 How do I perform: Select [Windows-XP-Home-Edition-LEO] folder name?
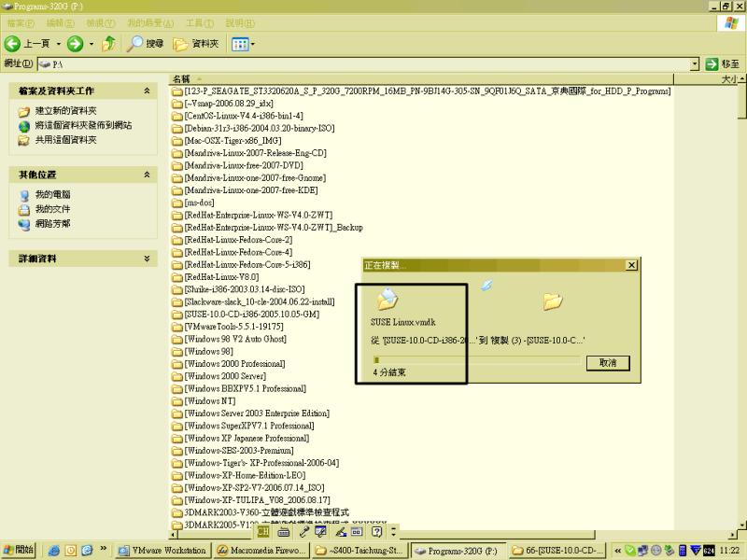point(245,475)
